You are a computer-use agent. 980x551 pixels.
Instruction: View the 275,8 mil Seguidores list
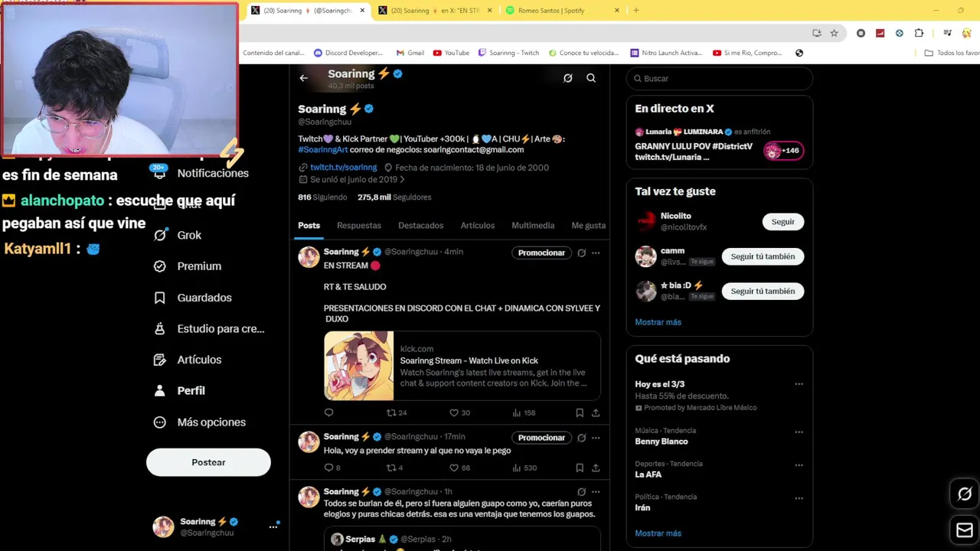click(394, 197)
